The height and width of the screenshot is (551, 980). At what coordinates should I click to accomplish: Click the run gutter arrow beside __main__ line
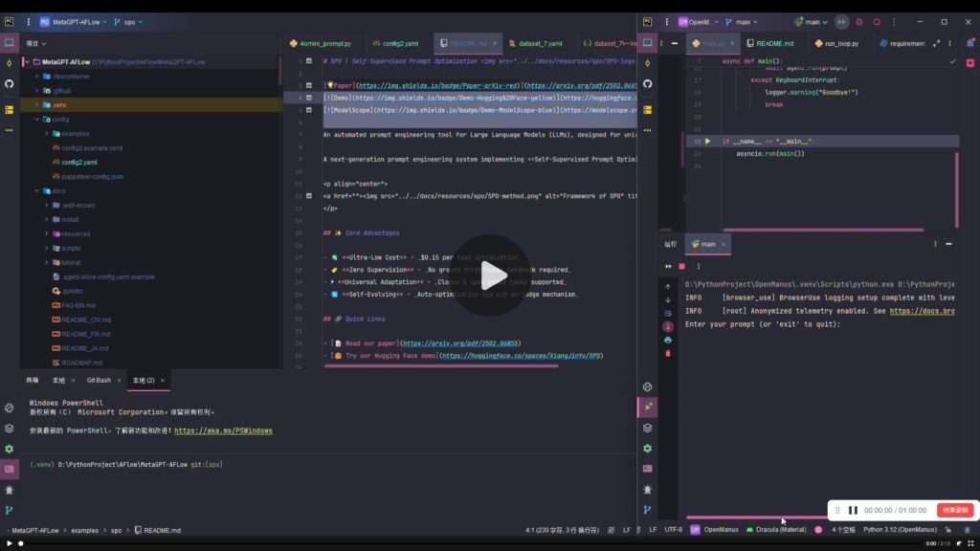click(708, 141)
